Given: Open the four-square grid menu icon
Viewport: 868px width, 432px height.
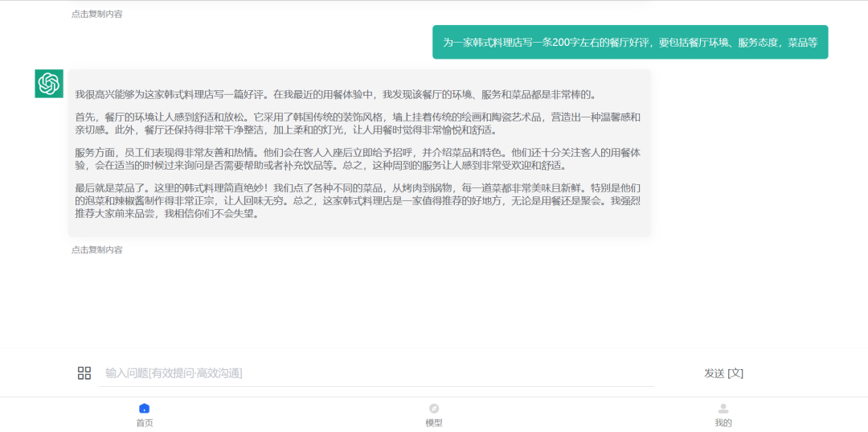Looking at the screenshot, I should coord(84,372).
